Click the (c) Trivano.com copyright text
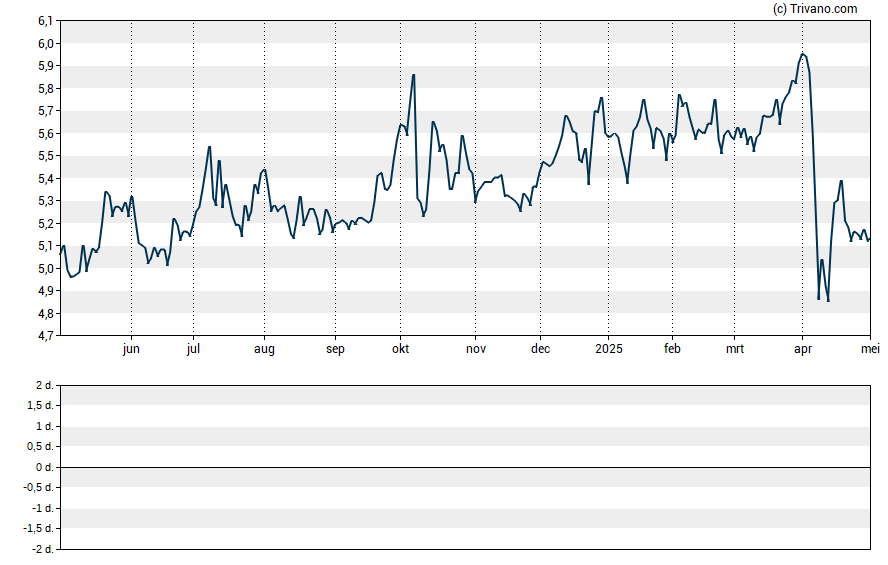888x565 pixels. point(814,8)
